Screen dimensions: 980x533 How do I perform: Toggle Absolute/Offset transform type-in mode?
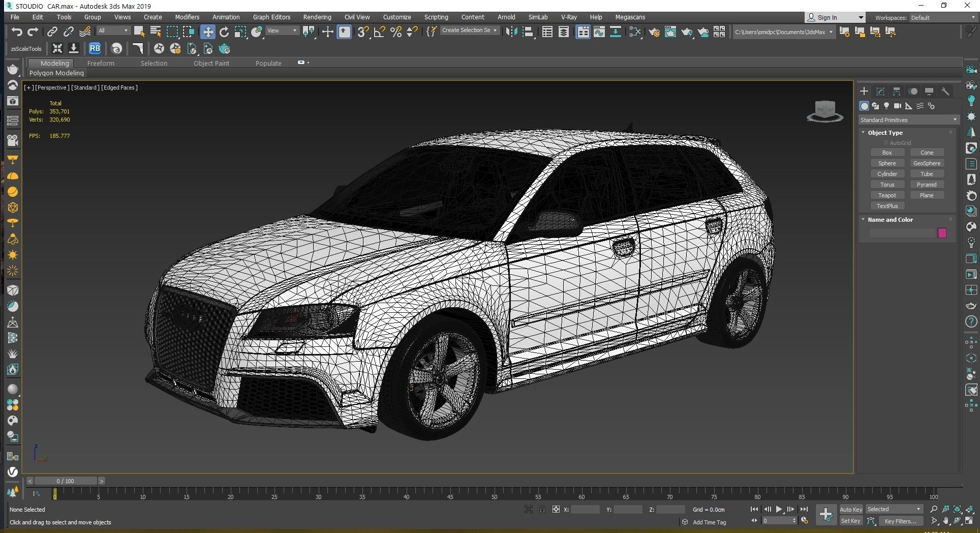(556, 509)
